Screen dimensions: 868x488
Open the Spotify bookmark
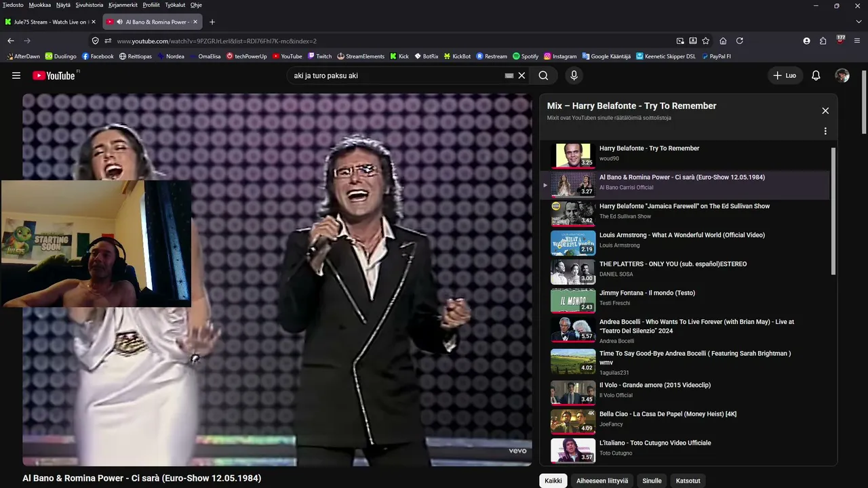[x=526, y=56]
